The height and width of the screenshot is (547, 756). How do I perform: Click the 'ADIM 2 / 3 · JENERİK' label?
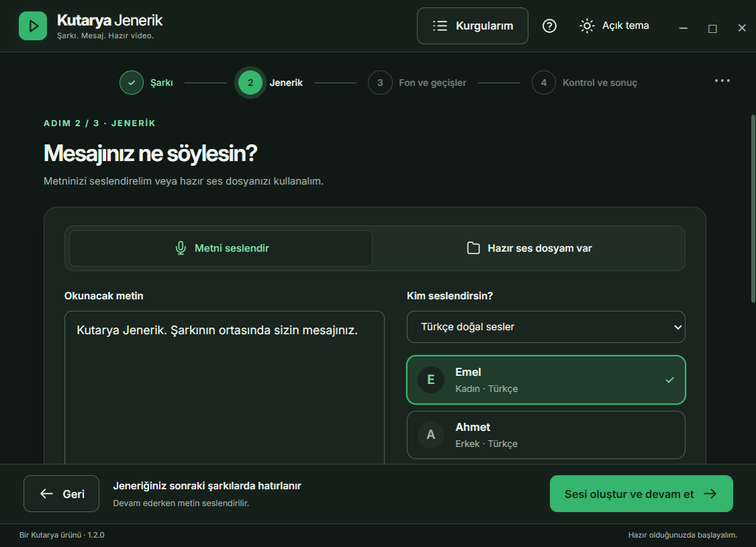100,123
